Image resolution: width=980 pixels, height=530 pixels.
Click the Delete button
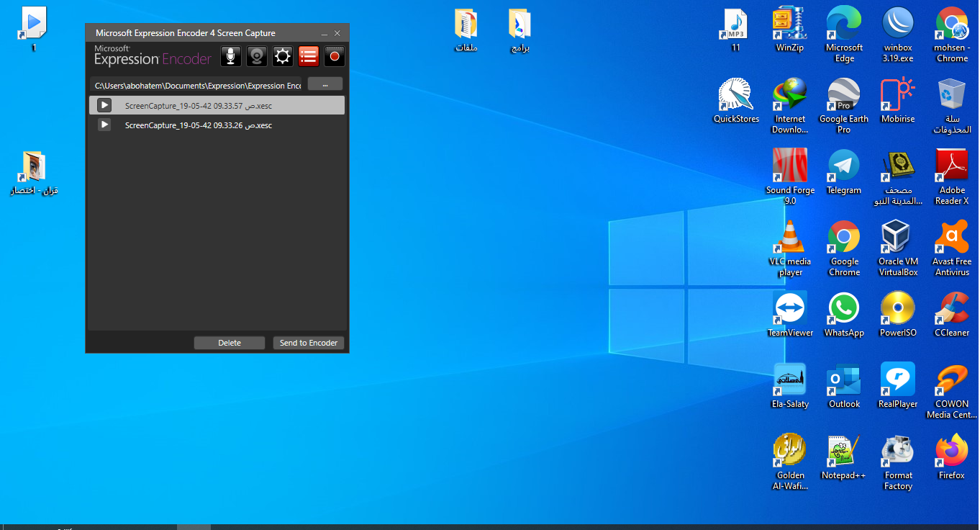click(230, 343)
